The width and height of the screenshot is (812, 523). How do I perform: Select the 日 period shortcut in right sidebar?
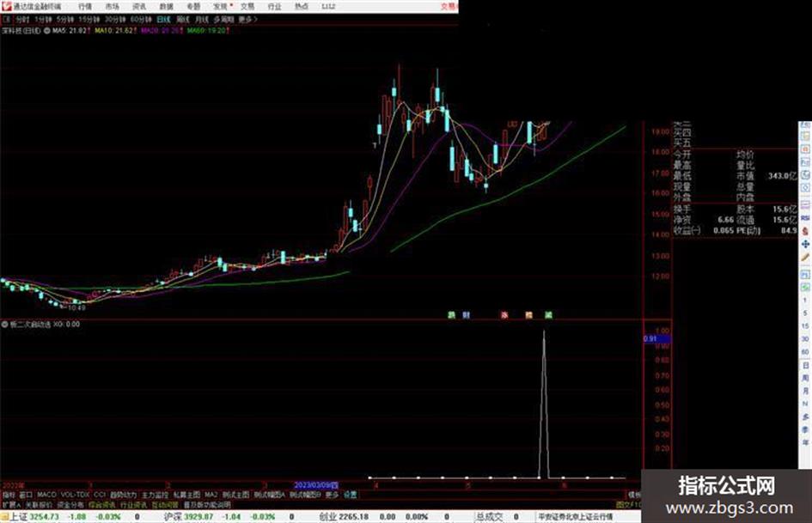pyautogui.click(x=805, y=366)
